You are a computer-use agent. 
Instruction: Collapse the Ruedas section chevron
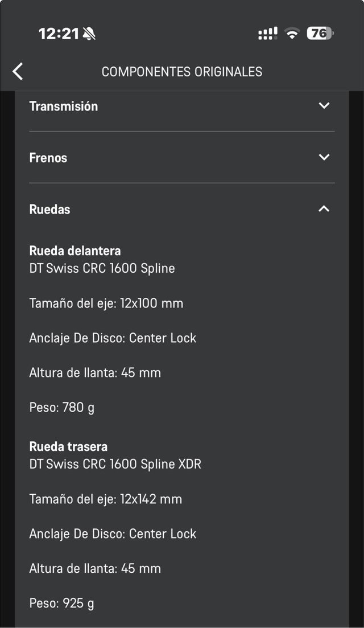coord(324,209)
